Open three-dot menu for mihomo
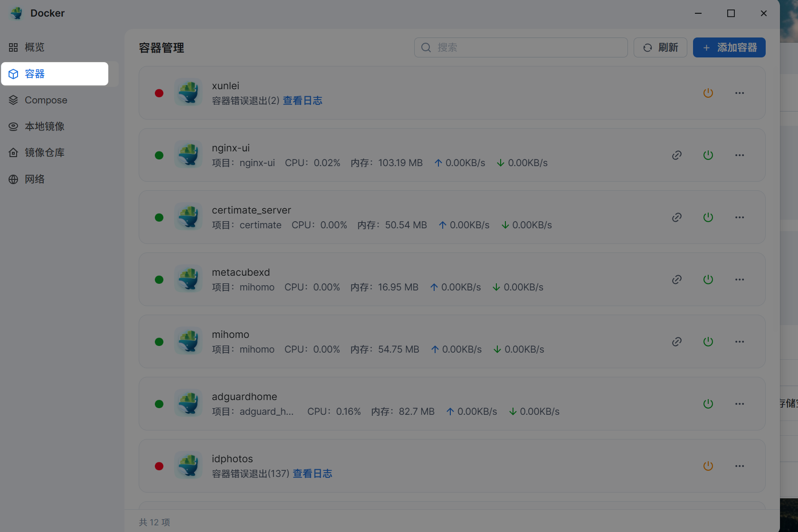 point(740,342)
